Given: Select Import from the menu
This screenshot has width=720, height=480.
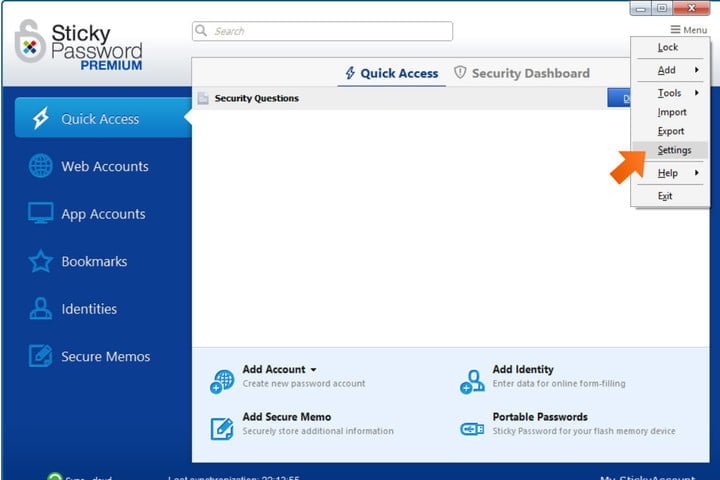Looking at the screenshot, I should point(670,113).
